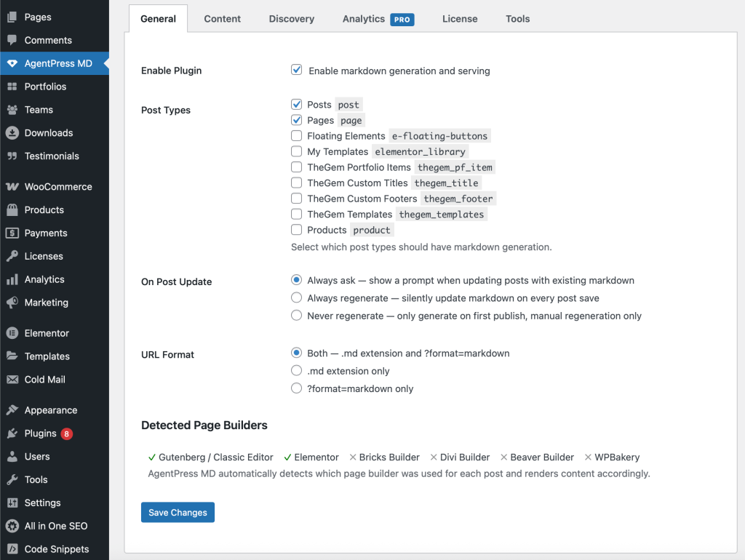Switch to the Content tab
Viewport: 745px width, 560px height.
pos(223,19)
